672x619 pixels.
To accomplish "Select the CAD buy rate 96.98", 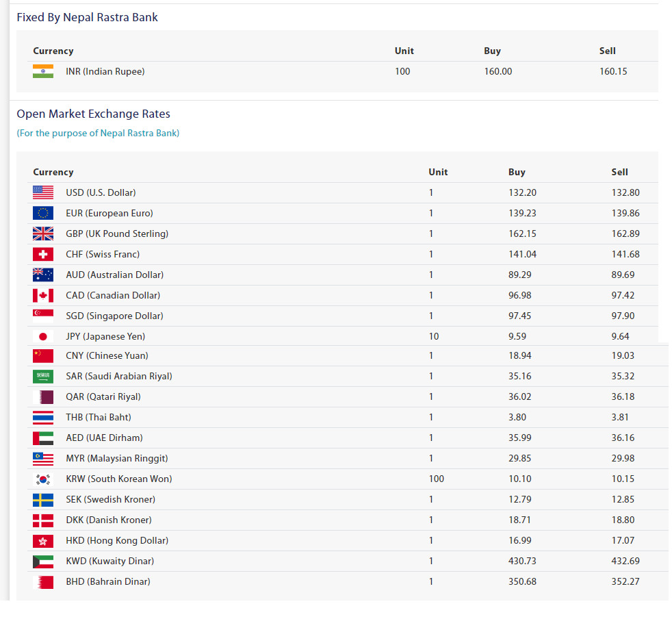I will (520, 296).
